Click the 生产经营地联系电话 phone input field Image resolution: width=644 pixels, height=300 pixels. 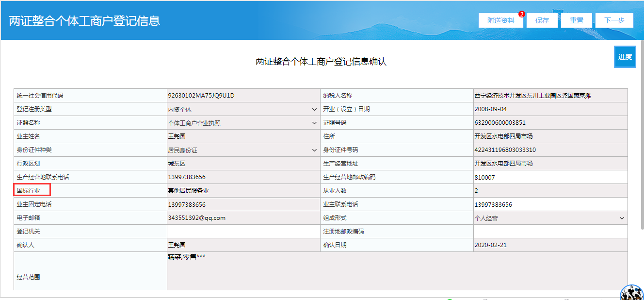[242, 177]
